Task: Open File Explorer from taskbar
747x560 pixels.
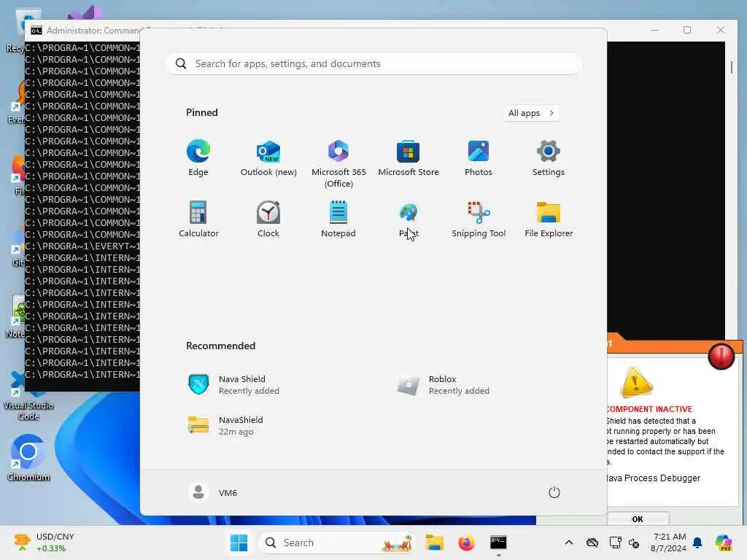Action: click(x=434, y=542)
